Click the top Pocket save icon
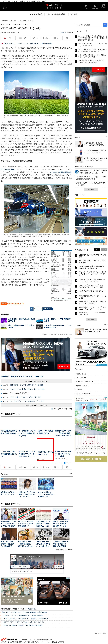 (x=67, y=38)
